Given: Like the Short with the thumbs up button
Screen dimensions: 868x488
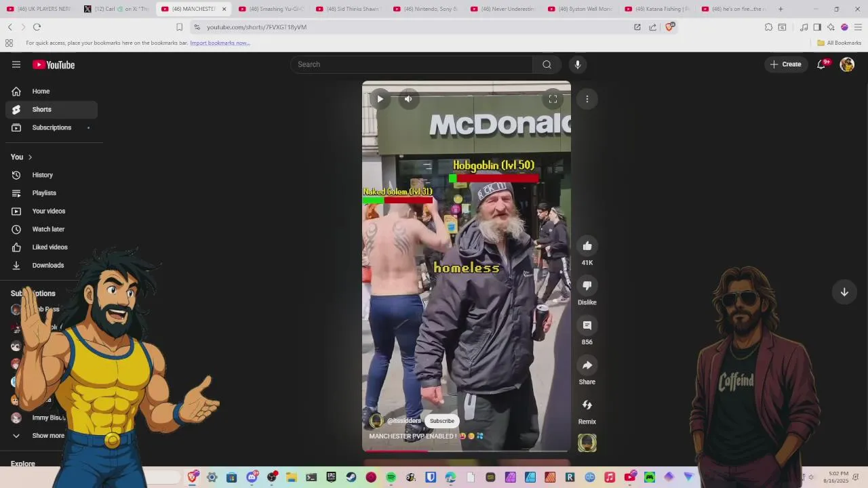Looking at the screenshot, I should pos(587,246).
